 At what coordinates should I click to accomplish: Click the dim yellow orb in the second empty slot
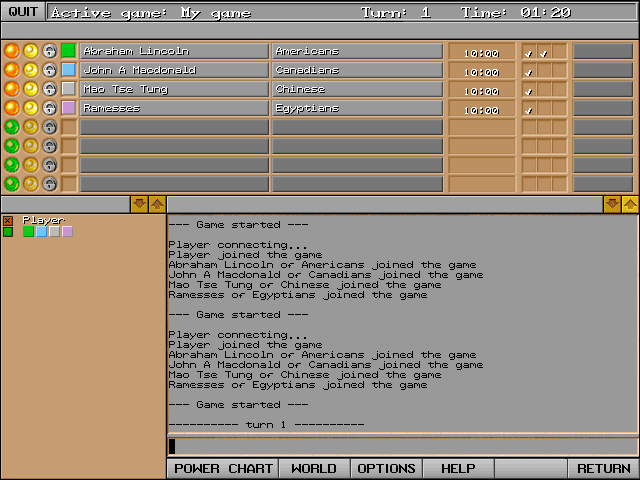click(x=31, y=146)
